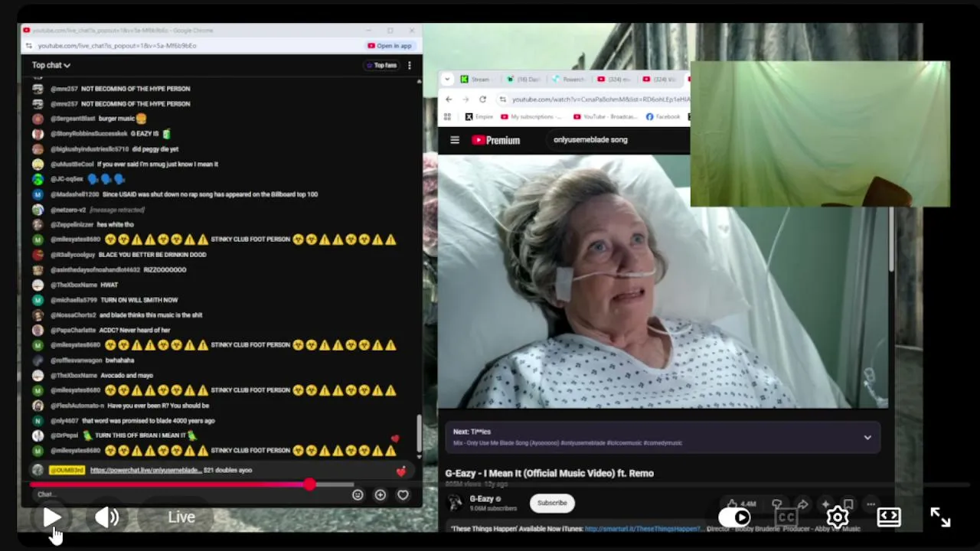The width and height of the screenshot is (980, 551).
Task: Like the G-Eazy video (4.4M)
Action: 741,504
